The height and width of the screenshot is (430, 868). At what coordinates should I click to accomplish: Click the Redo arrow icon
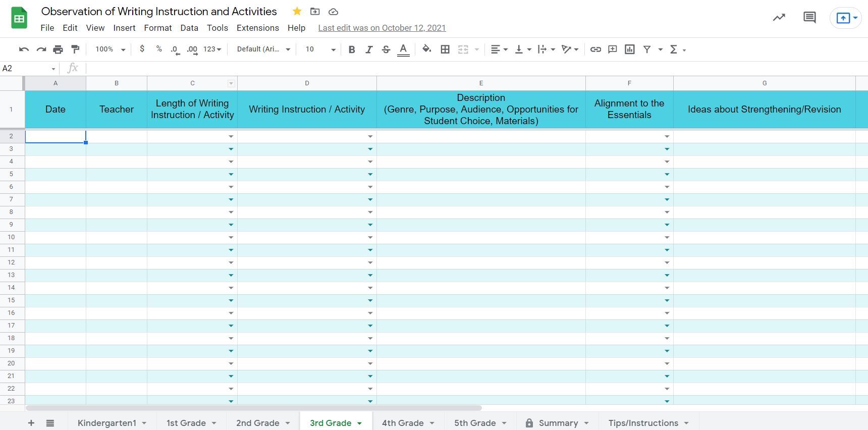click(x=41, y=49)
